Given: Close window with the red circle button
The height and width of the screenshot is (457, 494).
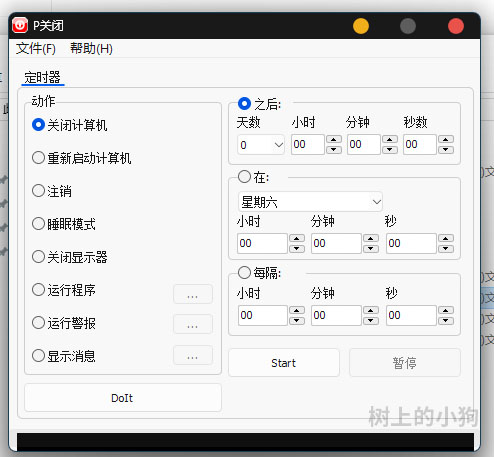Looking at the screenshot, I should pyautogui.click(x=456, y=26).
